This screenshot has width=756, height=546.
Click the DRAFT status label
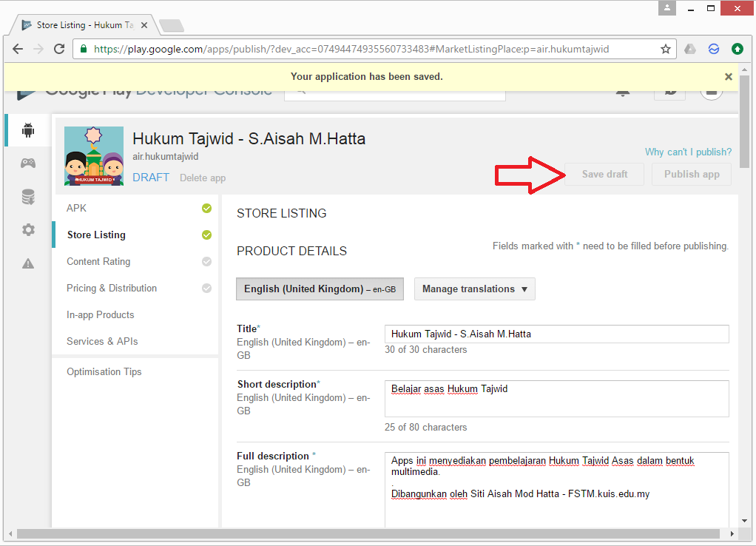(x=151, y=178)
